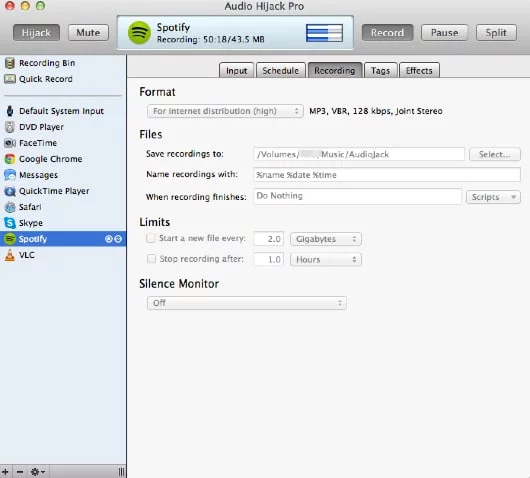Switch to the Input tab

coord(236,70)
